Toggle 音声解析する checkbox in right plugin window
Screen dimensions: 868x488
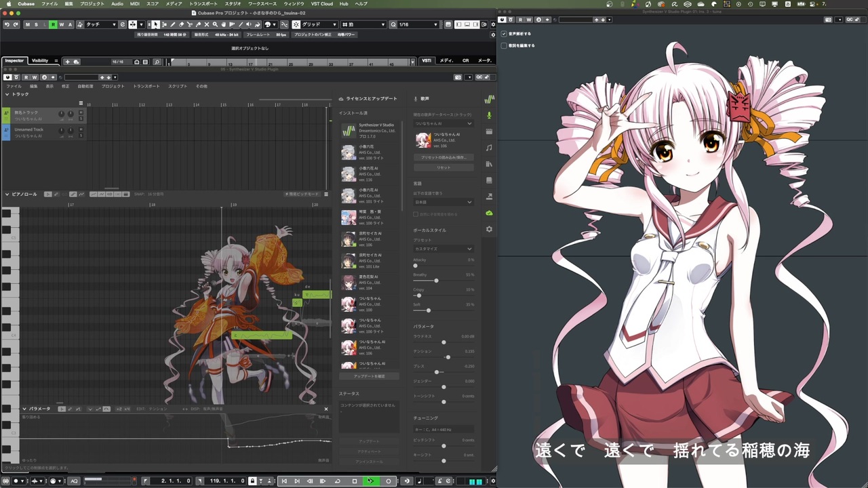click(x=504, y=33)
